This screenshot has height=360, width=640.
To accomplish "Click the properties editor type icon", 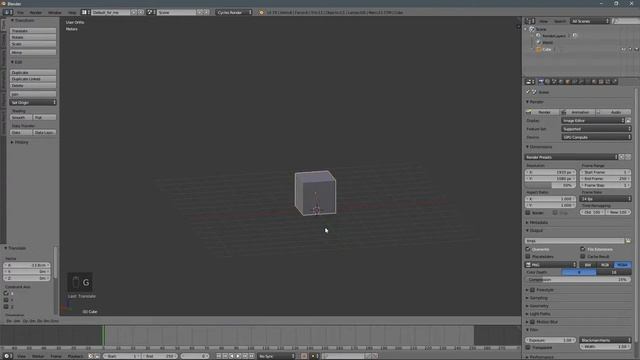I will pyautogui.click(x=530, y=82).
